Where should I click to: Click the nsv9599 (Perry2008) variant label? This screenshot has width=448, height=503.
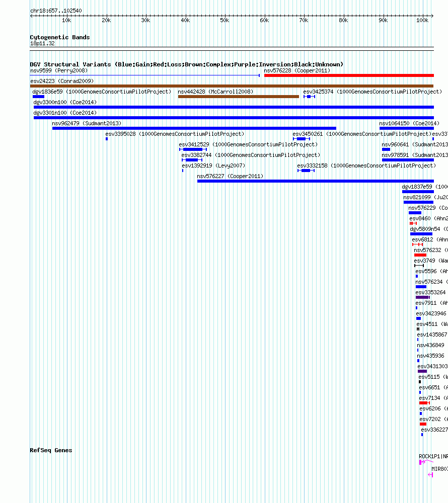click(59, 70)
